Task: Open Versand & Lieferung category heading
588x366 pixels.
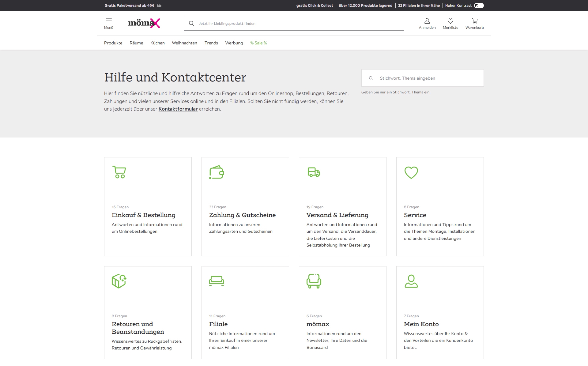Action: 337,215
